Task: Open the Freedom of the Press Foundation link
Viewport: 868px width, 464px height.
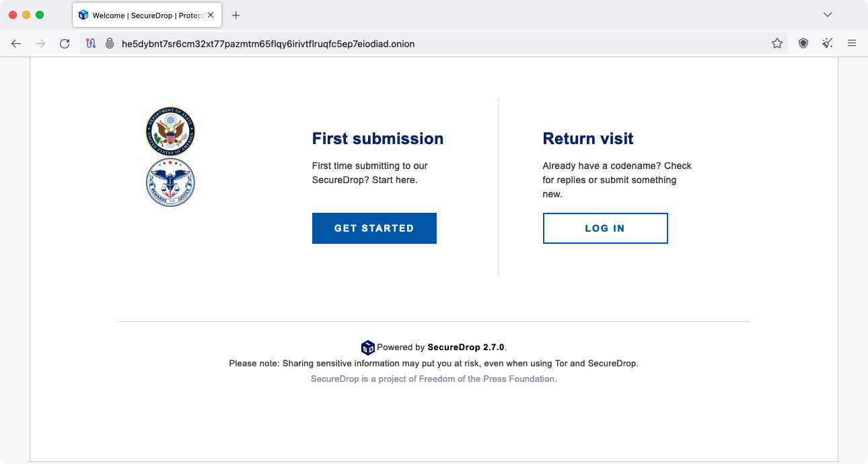Action: (x=433, y=378)
